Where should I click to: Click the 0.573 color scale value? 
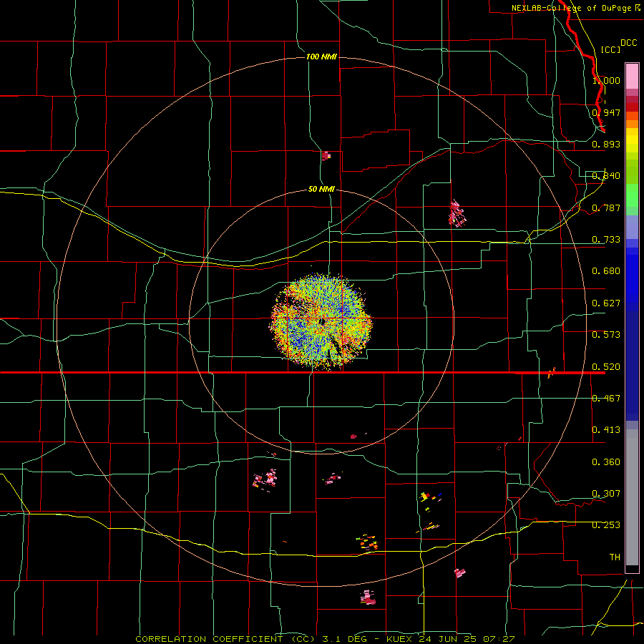tap(606, 335)
